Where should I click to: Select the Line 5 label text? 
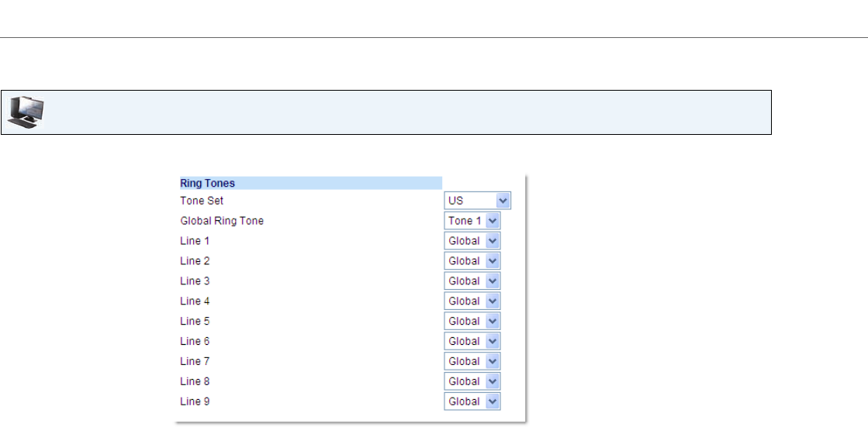coord(194,321)
